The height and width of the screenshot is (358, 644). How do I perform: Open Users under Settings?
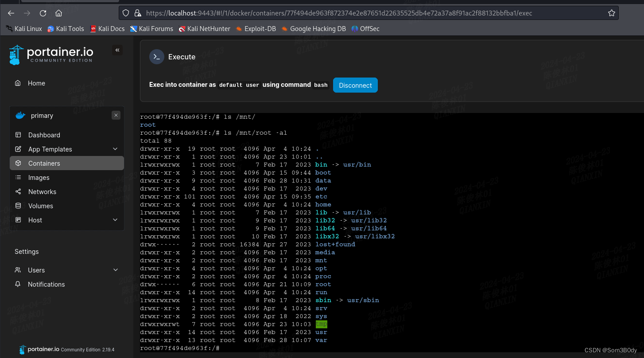point(36,270)
